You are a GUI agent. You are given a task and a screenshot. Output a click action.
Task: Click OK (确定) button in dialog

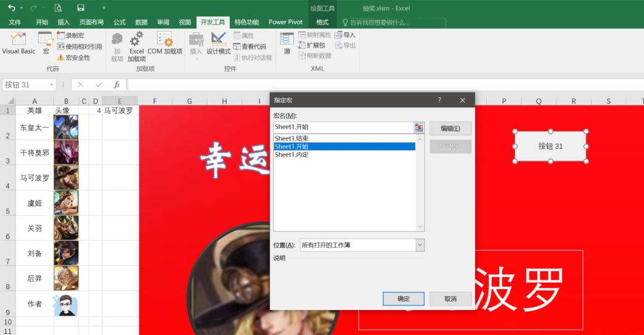click(403, 299)
